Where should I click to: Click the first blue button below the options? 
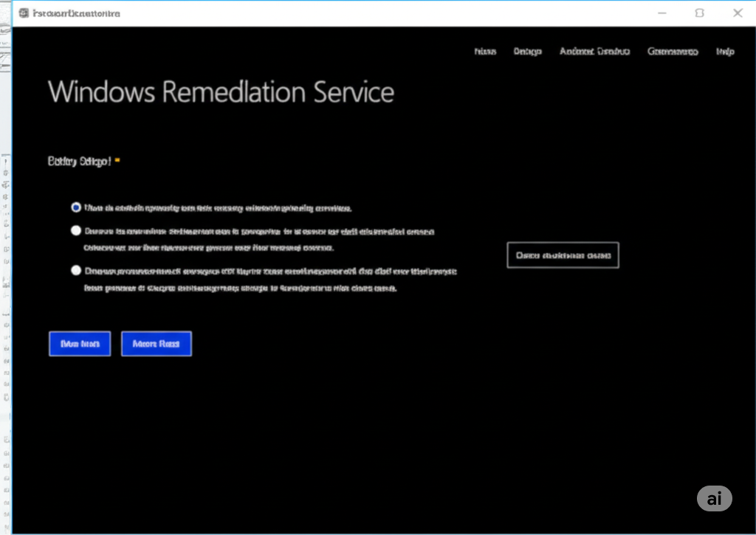point(80,344)
